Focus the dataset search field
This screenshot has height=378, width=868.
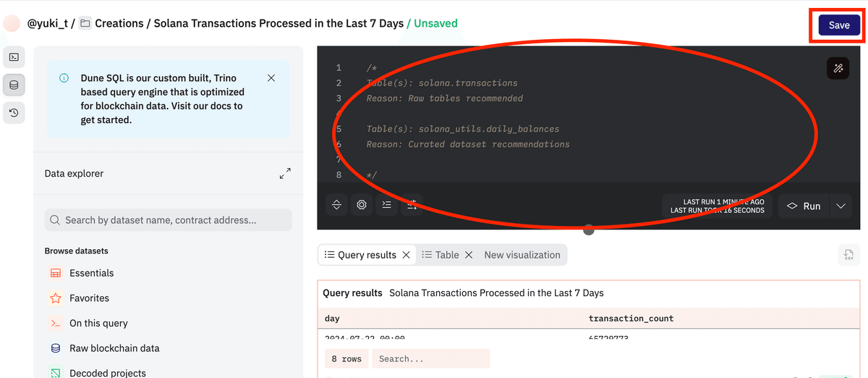[169, 220]
